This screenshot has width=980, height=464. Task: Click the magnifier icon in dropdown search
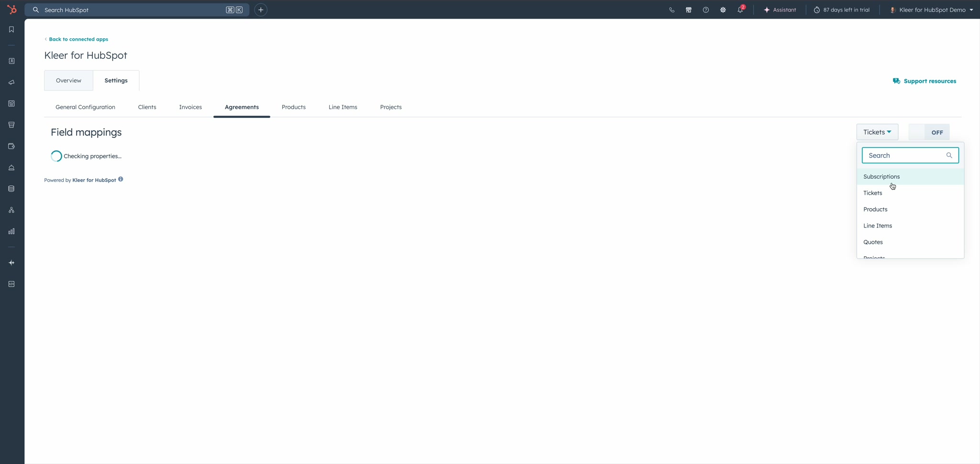tap(949, 155)
